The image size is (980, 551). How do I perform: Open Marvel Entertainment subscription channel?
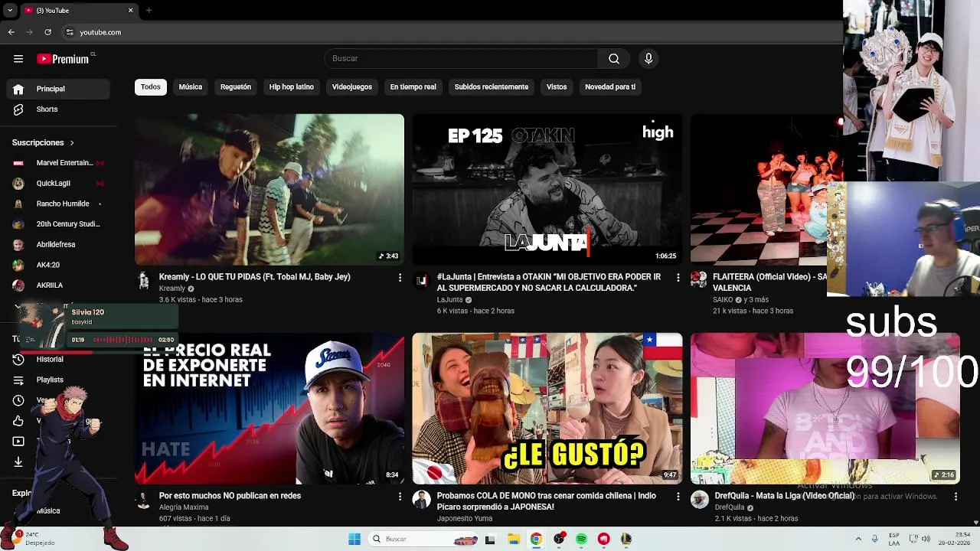pos(58,163)
